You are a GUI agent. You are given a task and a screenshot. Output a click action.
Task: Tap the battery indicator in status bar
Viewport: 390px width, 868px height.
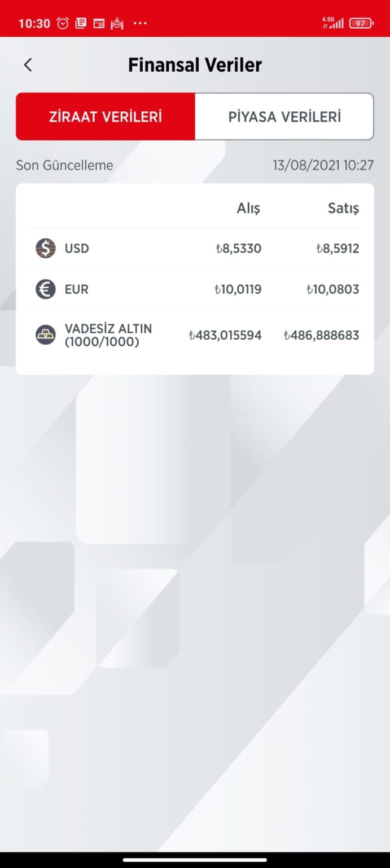[361, 23]
